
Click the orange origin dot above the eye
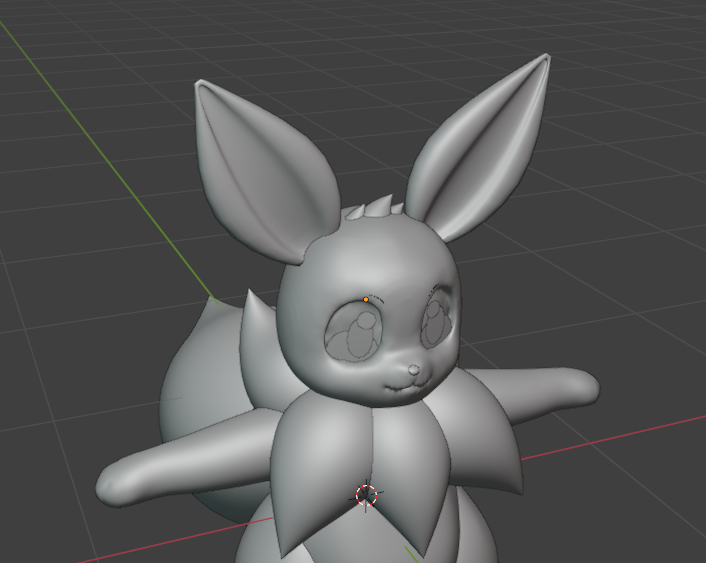click(x=366, y=299)
